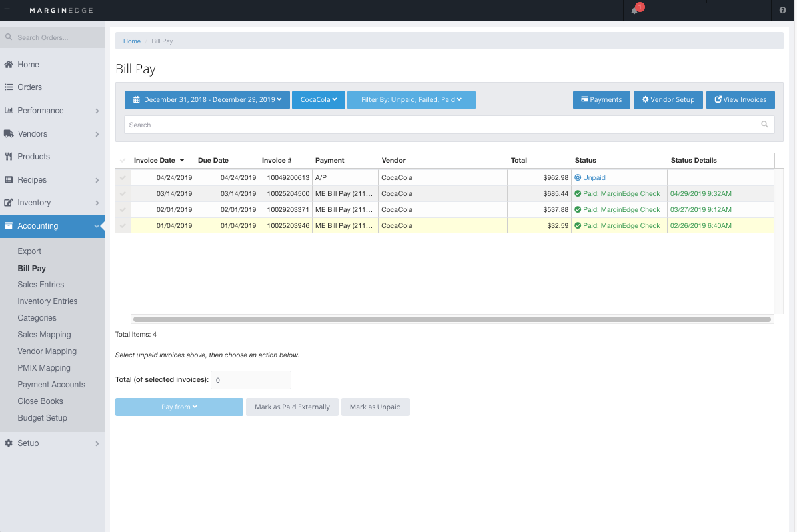Click the Home house icon in sidebar
The width and height of the screenshot is (797, 532).
click(9, 65)
